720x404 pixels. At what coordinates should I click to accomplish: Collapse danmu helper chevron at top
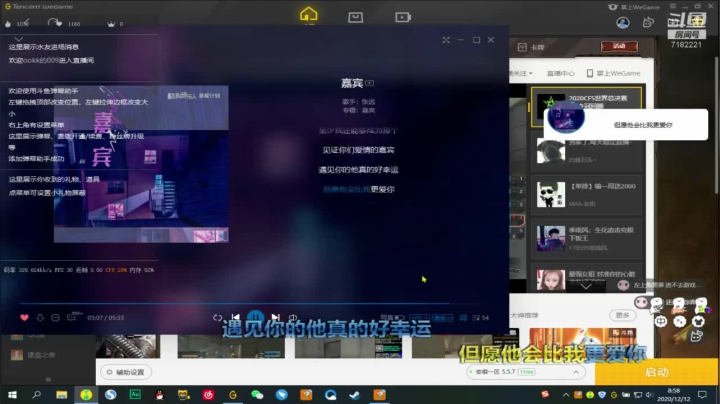click(19, 39)
